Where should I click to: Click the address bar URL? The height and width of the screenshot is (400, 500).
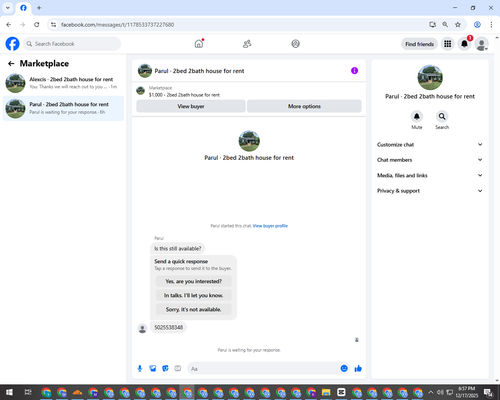point(117,25)
